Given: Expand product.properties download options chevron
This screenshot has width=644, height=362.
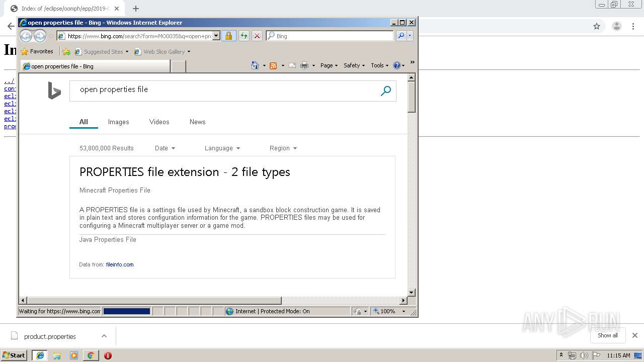Looking at the screenshot, I should 104,336.
